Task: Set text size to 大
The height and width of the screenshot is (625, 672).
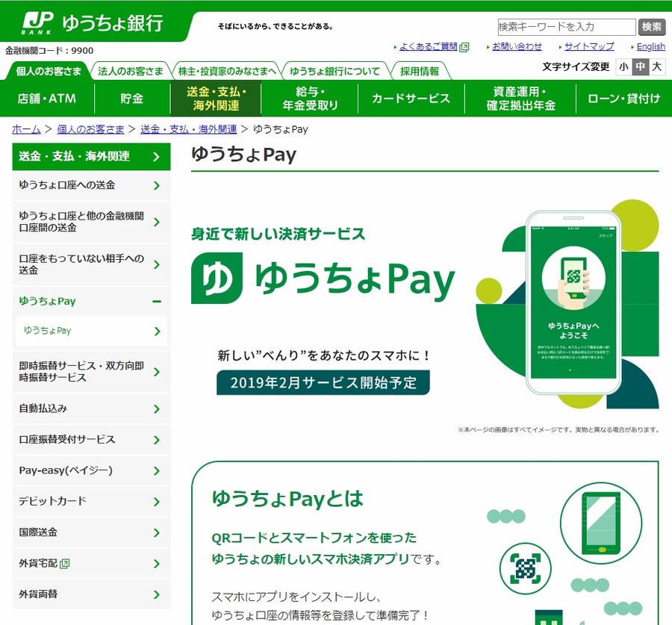Action: click(656, 67)
